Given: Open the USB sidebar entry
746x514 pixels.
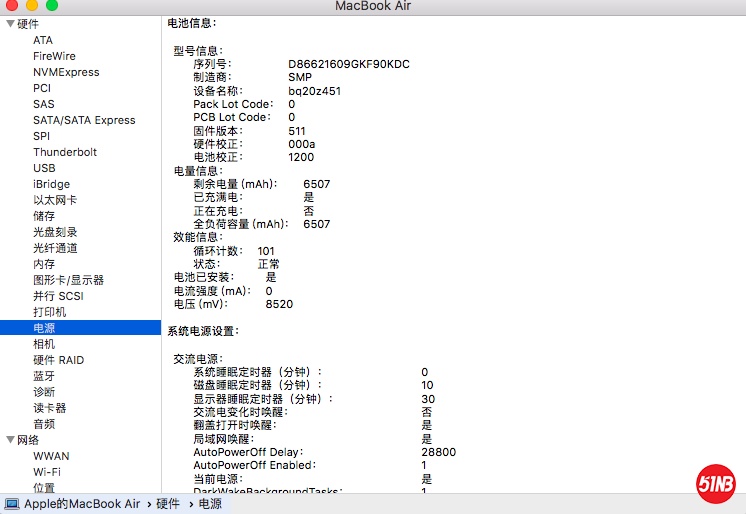Looking at the screenshot, I should tap(44, 168).
